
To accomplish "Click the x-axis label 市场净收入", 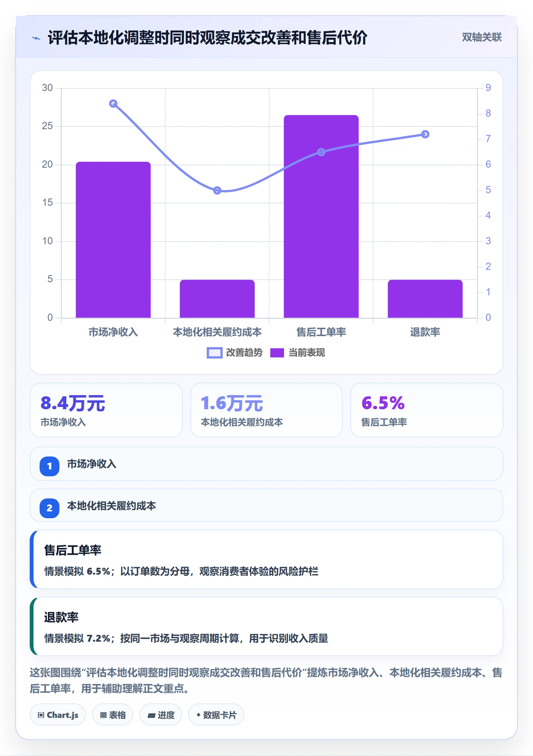I will 113,332.
